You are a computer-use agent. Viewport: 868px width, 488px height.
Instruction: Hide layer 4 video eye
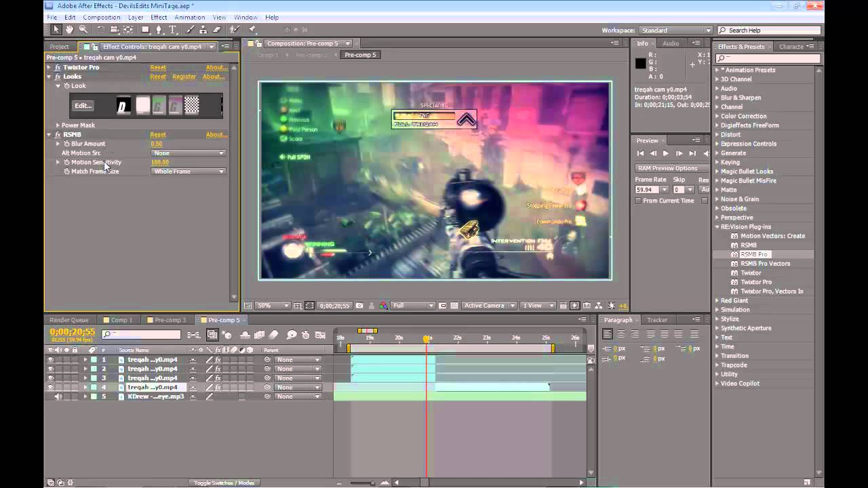[x=50, y=387]
